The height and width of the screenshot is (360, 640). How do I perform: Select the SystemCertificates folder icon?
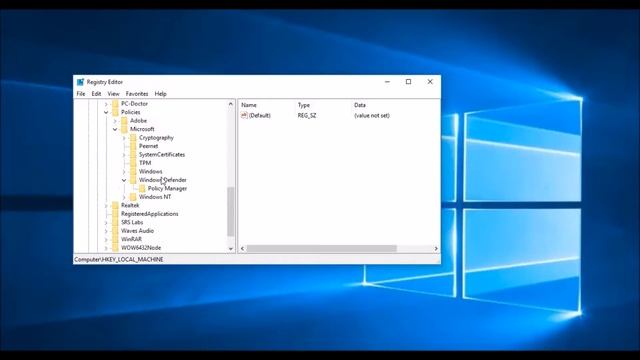(x=133, y=155)
